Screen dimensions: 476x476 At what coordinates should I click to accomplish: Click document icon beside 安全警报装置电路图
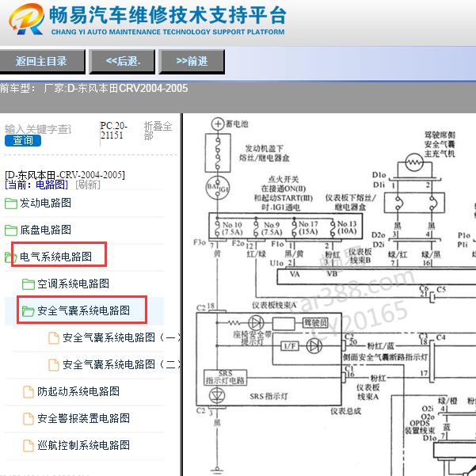[29, 419]
